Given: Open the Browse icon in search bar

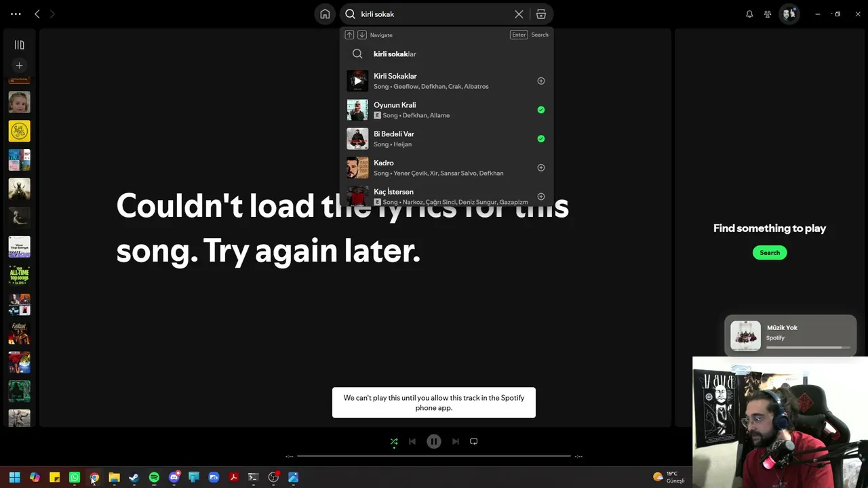Looking at the screenshot, I should pyautogui.click(x=541, y=14).
